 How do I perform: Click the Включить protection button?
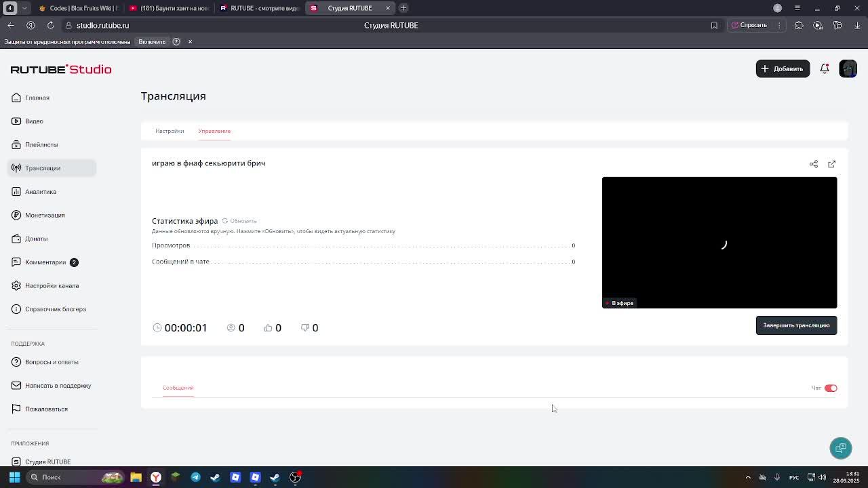click(152, 42)
